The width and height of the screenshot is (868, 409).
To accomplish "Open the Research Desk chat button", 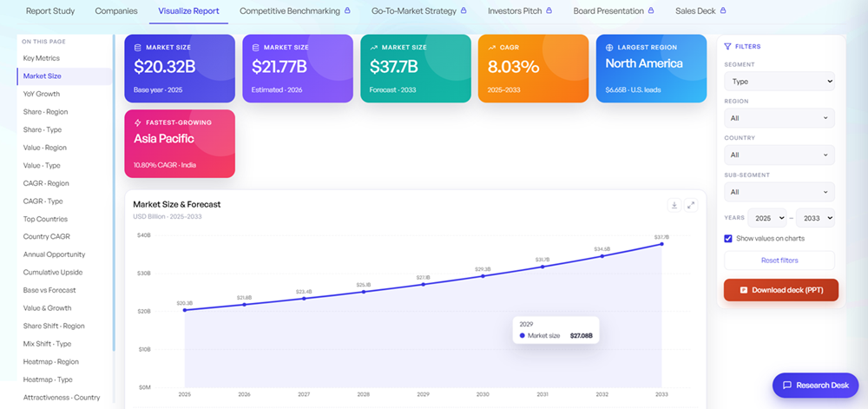I will [x=815, y=386].
